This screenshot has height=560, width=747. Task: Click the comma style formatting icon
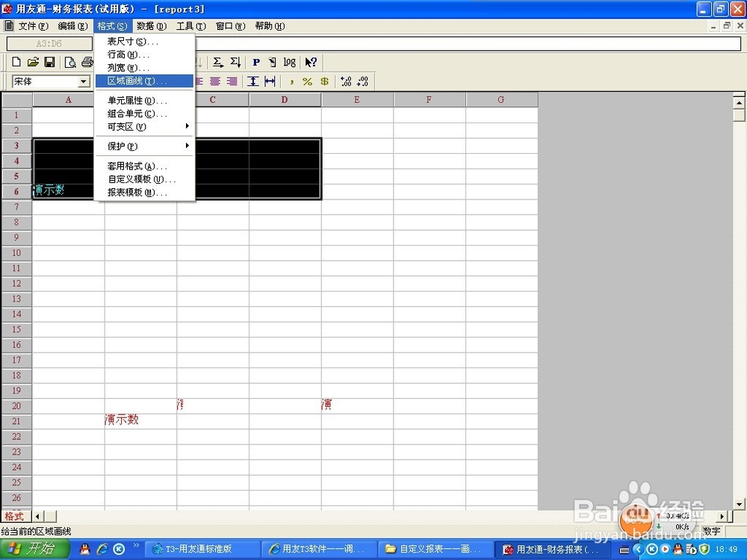pos(292,81)
